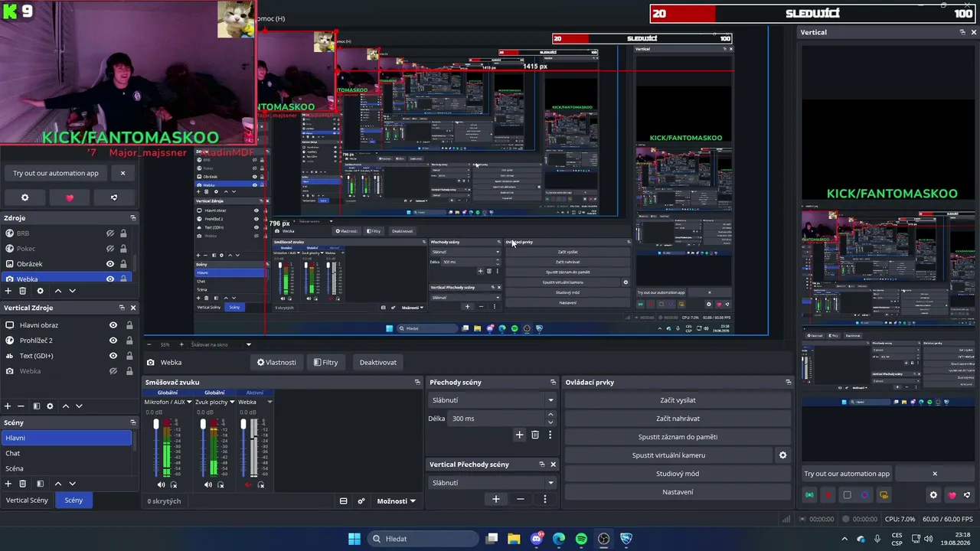Click the vertical record icon
Viewport: 980px width, 551px height.
coord(828,495)
